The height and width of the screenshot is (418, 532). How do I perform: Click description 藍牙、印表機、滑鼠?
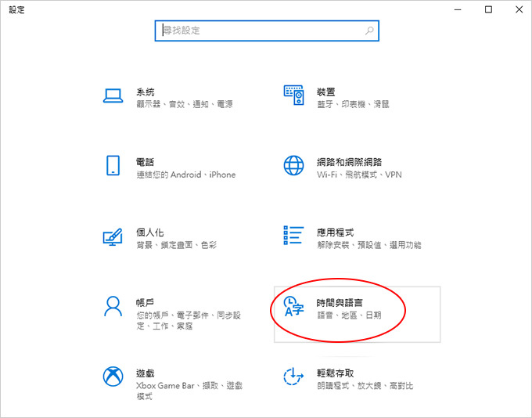(353, 104)
